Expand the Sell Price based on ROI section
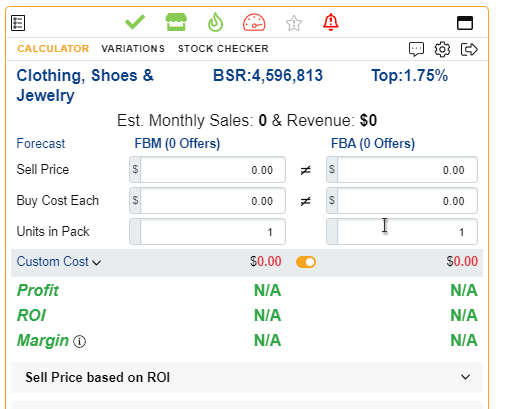This screenshot has width=523, height=409. (247, 377)
